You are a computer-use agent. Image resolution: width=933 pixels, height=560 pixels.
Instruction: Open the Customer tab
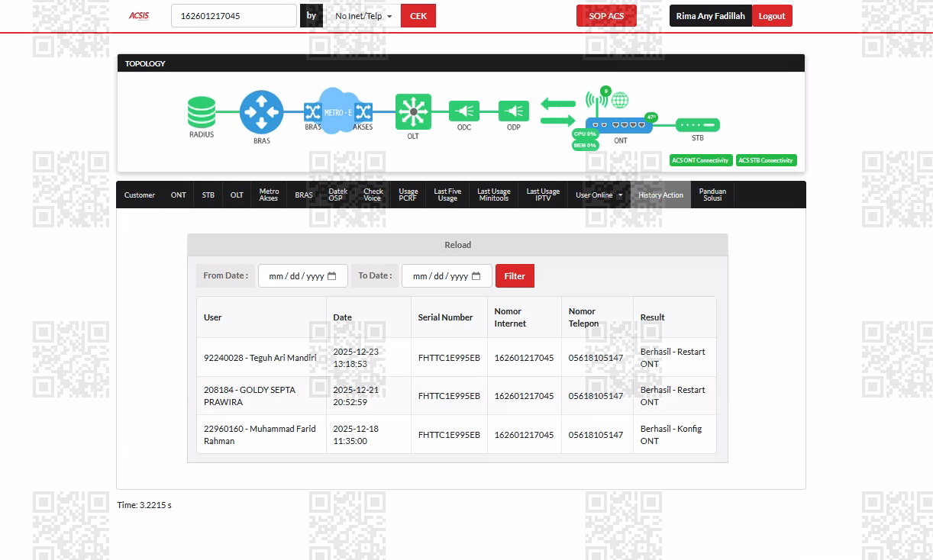point(140,195)
